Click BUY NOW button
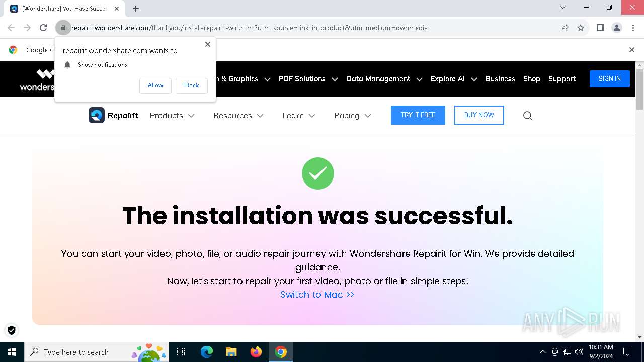Screen dimensions: 644x362 point(479,115)
